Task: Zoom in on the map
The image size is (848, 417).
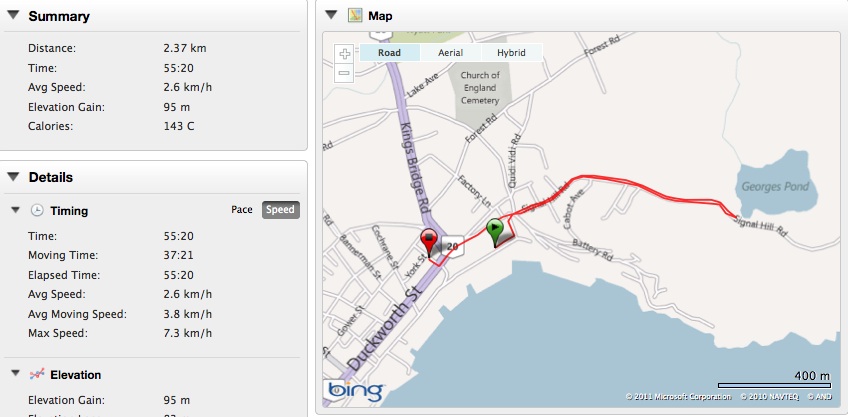Action: (x=344, y=54)
